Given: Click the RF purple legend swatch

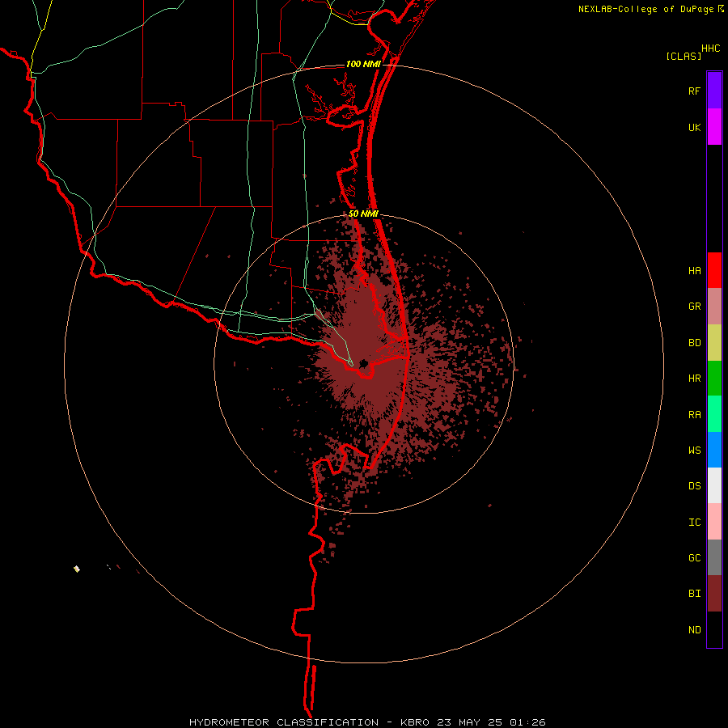Looking at the screenshot, I should pos(714,91).
